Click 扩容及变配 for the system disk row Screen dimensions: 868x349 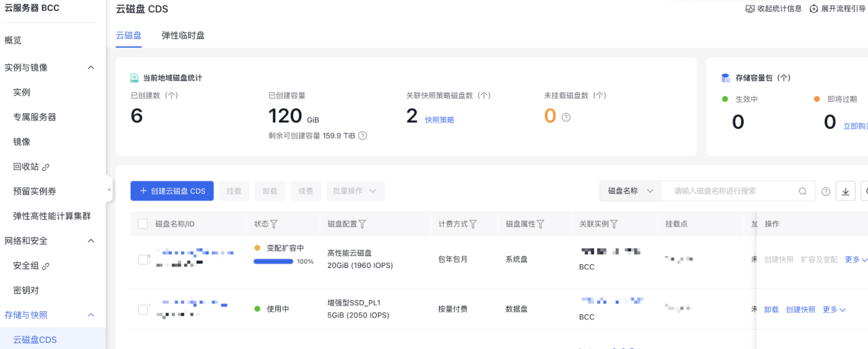pyautogui.click(x=819, y=259)
